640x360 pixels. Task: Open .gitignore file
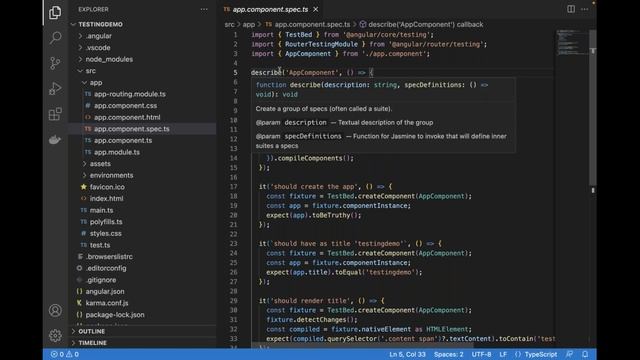click(x=101, y=280)
